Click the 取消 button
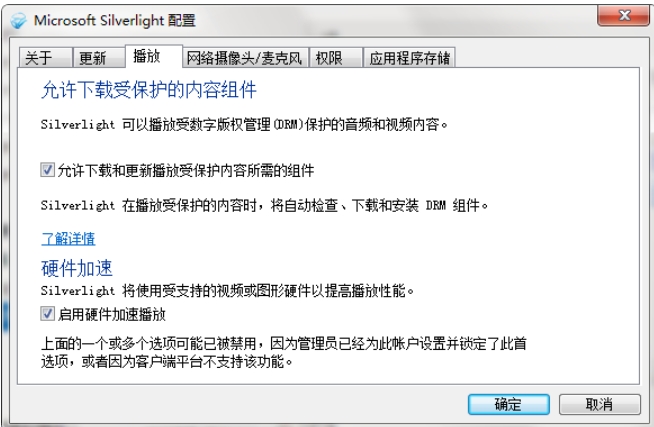Screen dimensions: 654x427 pyautogui.click(x=599, y=404)
